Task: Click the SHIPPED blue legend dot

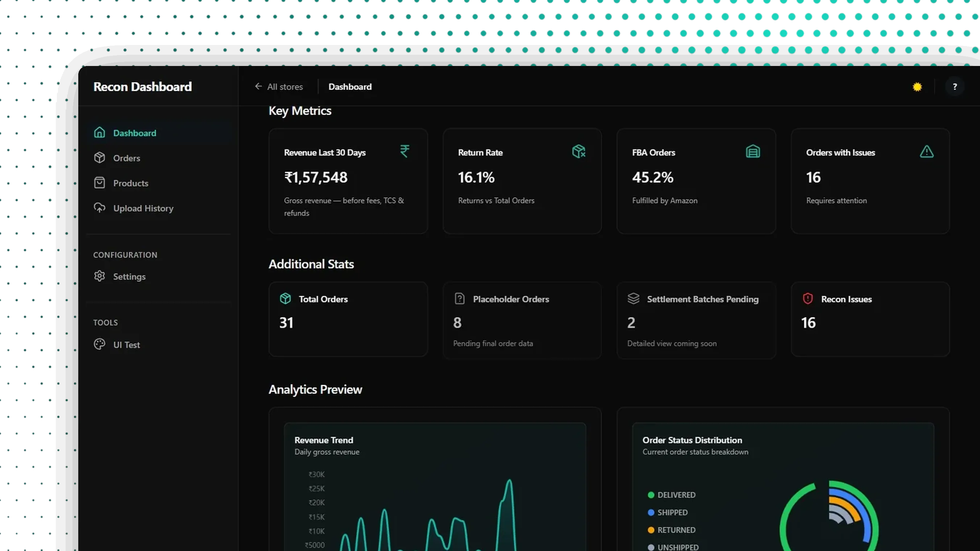Action: 651,513
